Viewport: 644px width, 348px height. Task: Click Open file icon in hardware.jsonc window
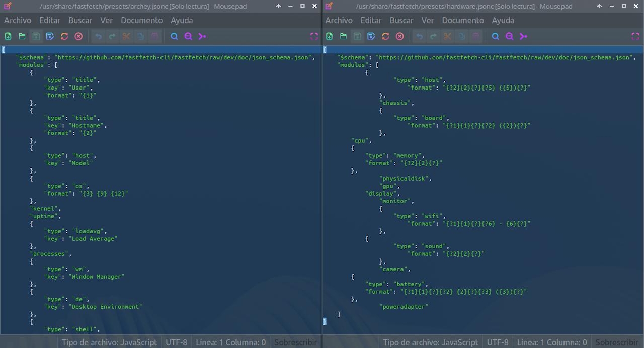pos(343,36)
